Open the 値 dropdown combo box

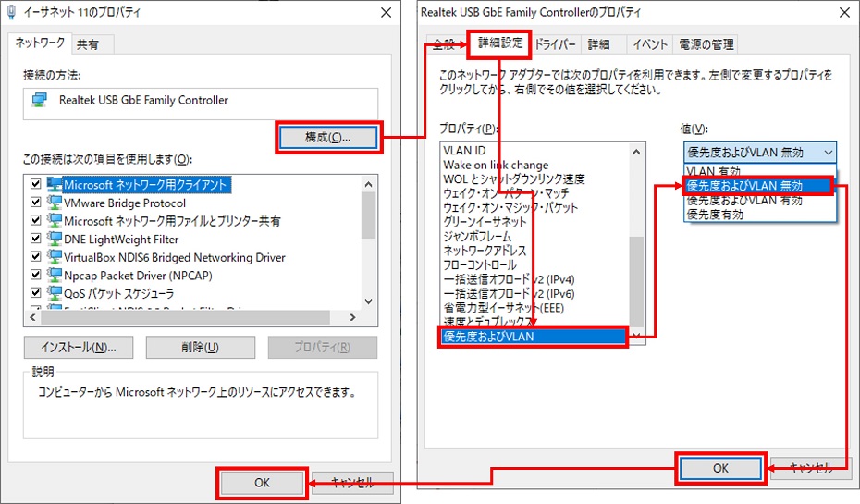click(759, 153)
